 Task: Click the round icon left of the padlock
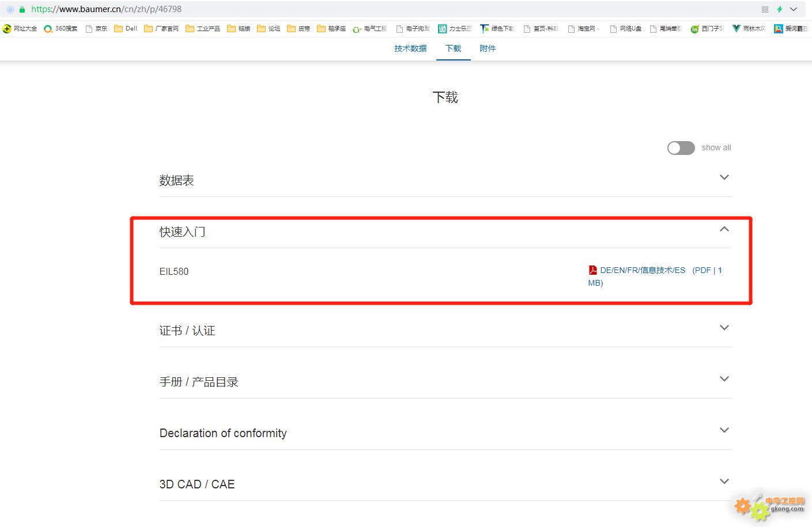click(10, 9)
